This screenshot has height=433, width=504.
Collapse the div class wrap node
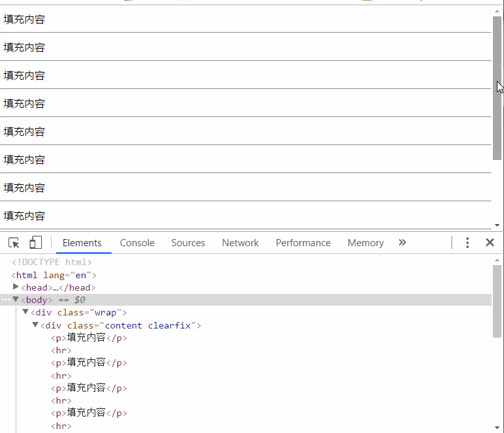[25, 312]
